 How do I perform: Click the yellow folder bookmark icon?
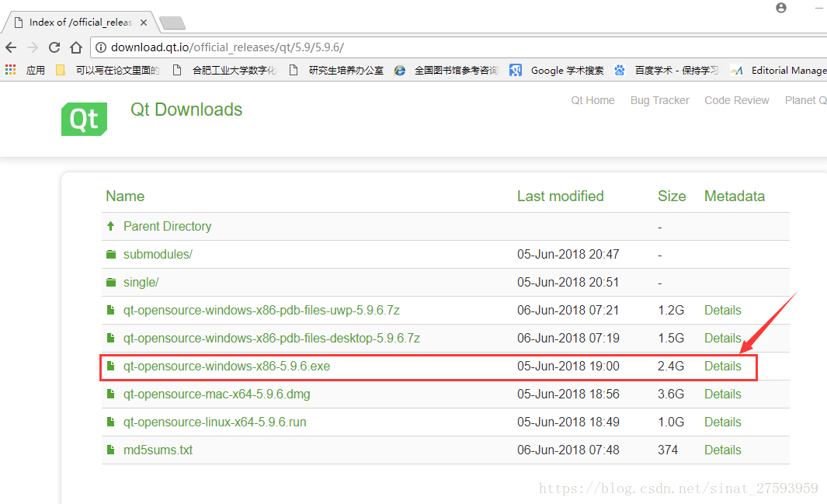tap(61, 70)
